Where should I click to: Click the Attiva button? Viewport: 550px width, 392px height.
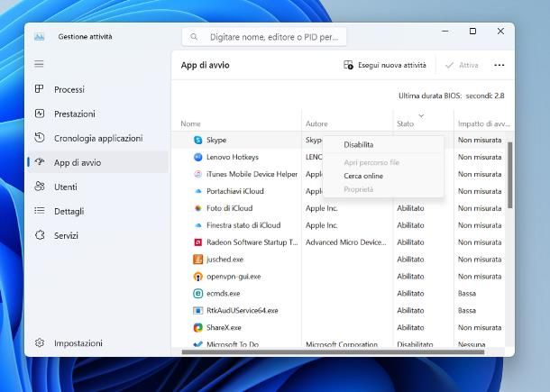point(462,65)
